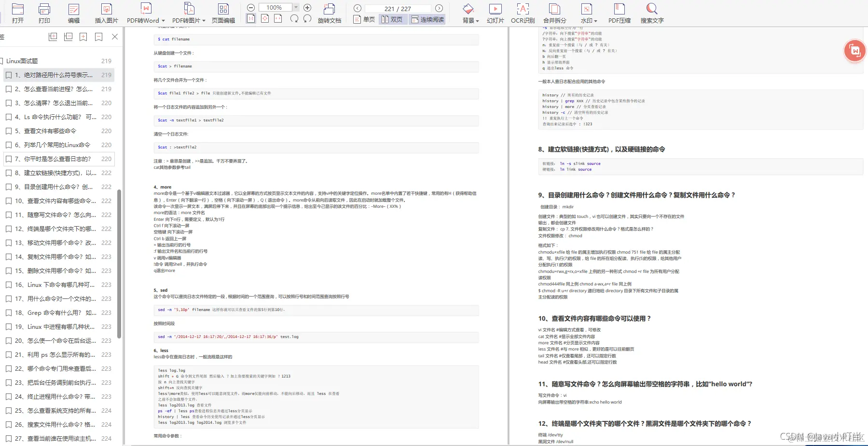The height and width of the screenshot is (446, 868).
Task: Go to the next page
Action: tap(439, 8)
